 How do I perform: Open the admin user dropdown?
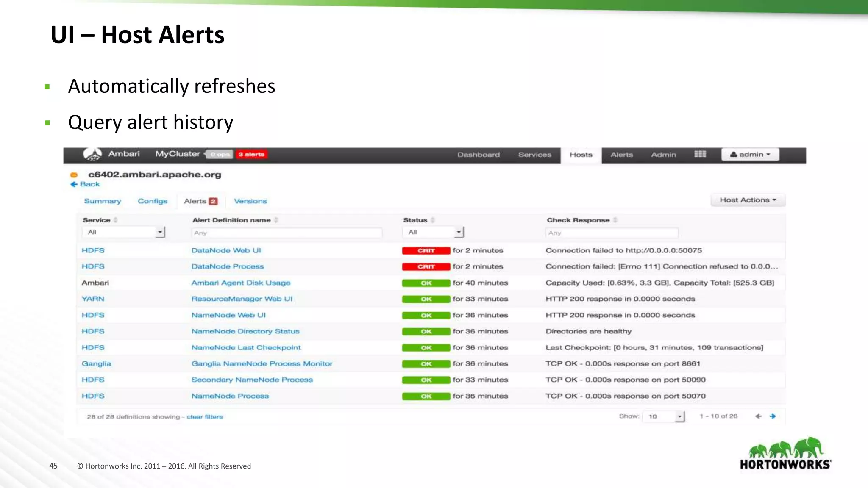750,155
